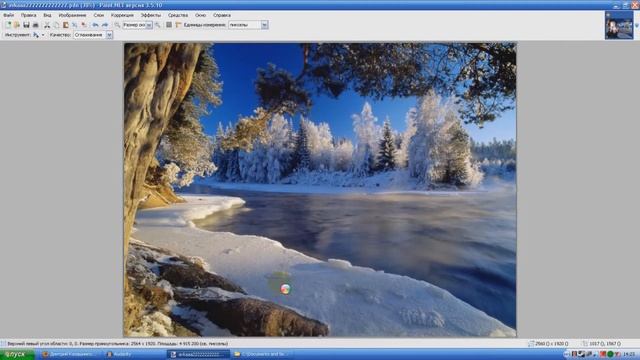Click the Redo arrow icon
The width and height of the screenshot is (640, 360).
point(105,25)
